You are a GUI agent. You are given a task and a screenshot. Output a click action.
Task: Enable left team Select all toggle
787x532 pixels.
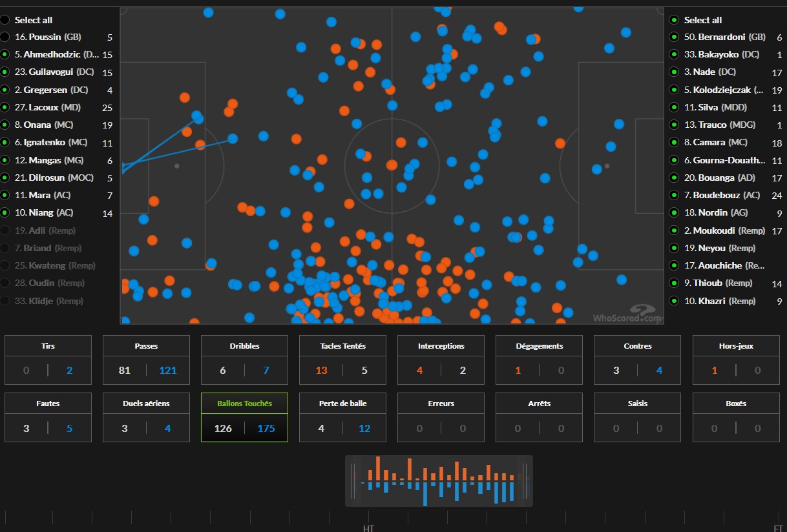click(5, 20)
